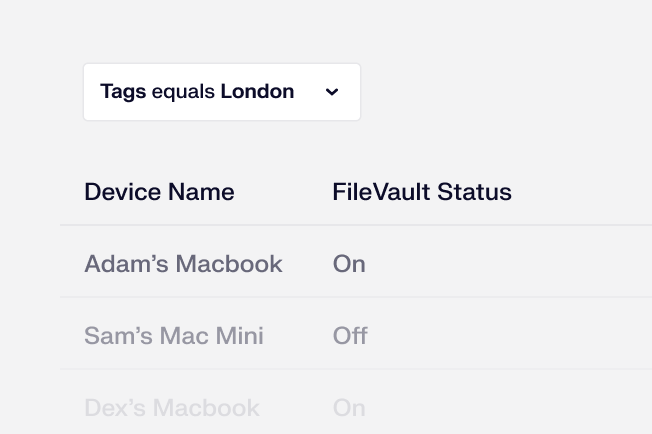This screenshot has height=434, width=652.
Task: Click the On status for Dex's Macbook
Action: click(x=349, y=408)
